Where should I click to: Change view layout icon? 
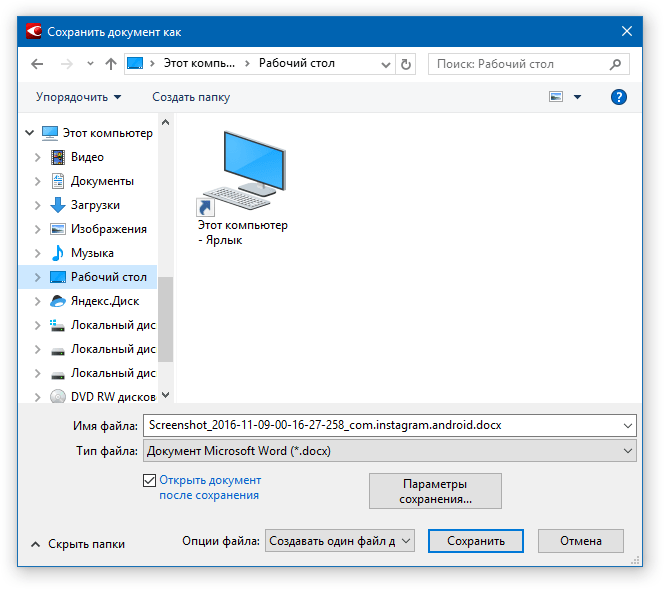click(556, 97)
